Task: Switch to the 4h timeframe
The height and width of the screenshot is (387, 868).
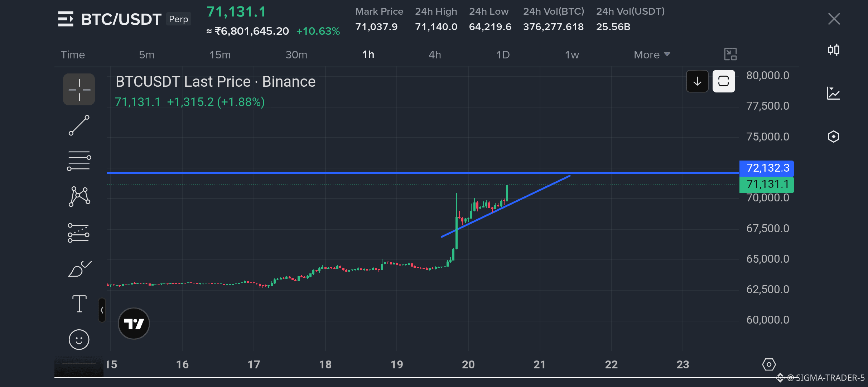Action: pyautogui.click(x=435, y=54)
